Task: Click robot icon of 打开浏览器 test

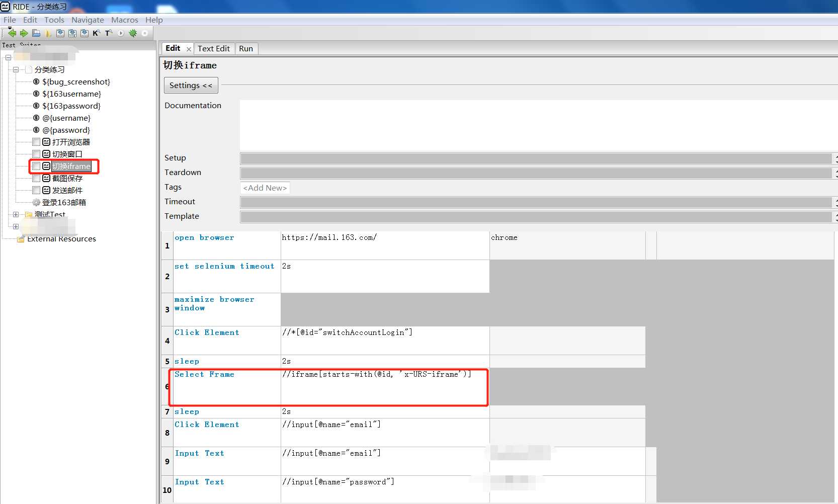Action: [x=46, y=142]
